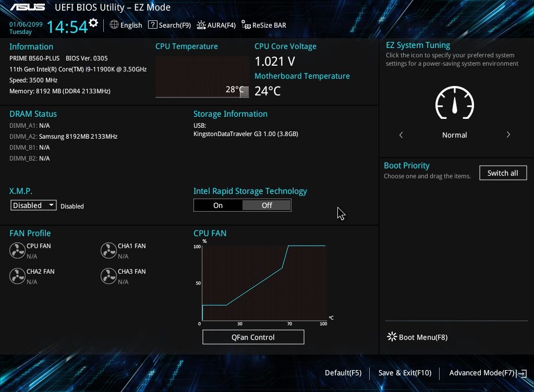Open AURA(F4) settings
Image resolution: width=534 pixels, height=392 pixels.
click(x=221, y=25)
